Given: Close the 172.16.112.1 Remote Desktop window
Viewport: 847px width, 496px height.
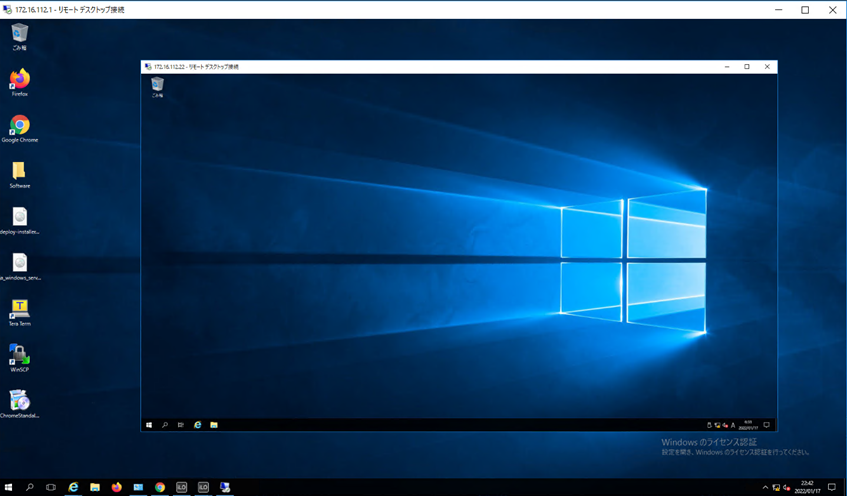Looking at the screenshot, I should pyautogui.click(x=832, y=10).
